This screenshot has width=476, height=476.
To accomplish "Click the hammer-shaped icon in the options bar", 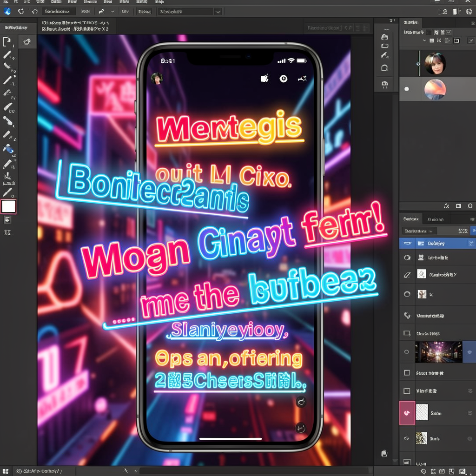I will (101, 12).
